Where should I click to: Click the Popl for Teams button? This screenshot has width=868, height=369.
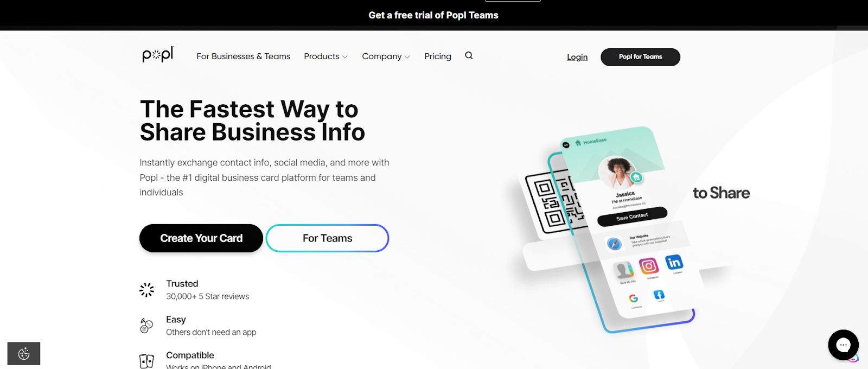640,57
